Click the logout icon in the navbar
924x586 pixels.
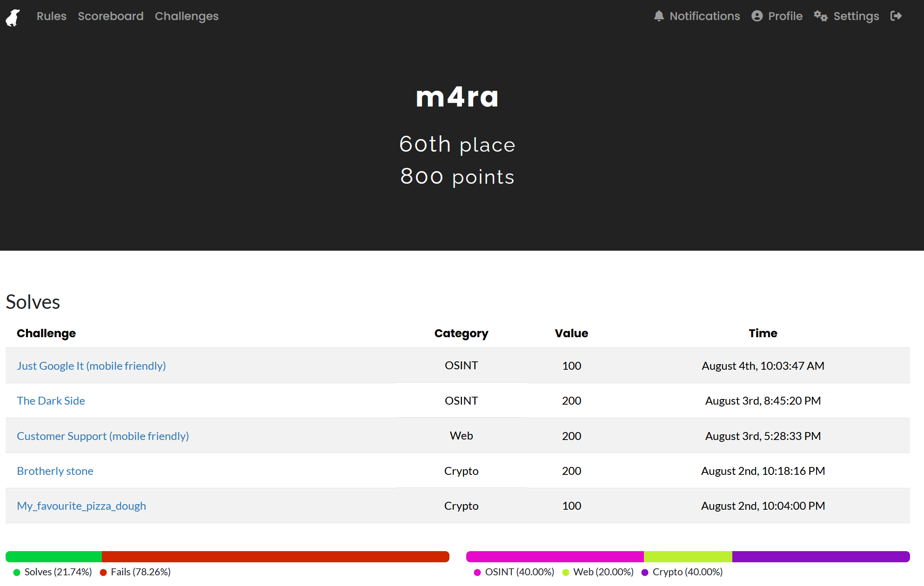click(896, 16)
